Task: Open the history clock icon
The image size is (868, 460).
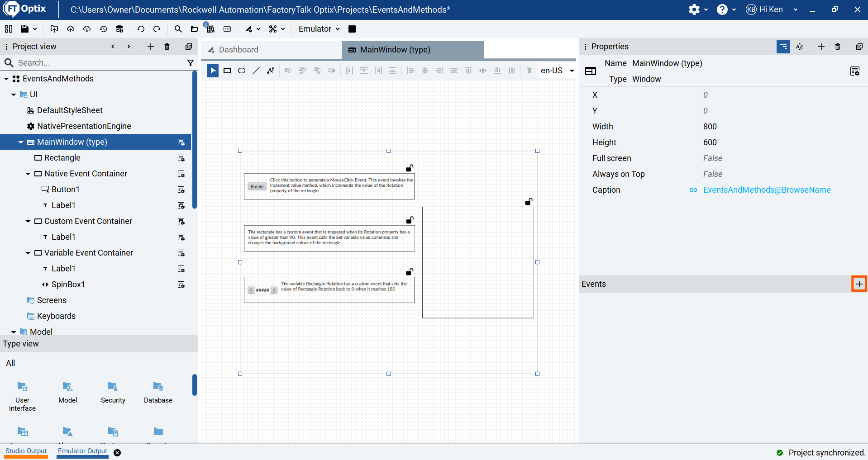Action: tap(103, 29)
